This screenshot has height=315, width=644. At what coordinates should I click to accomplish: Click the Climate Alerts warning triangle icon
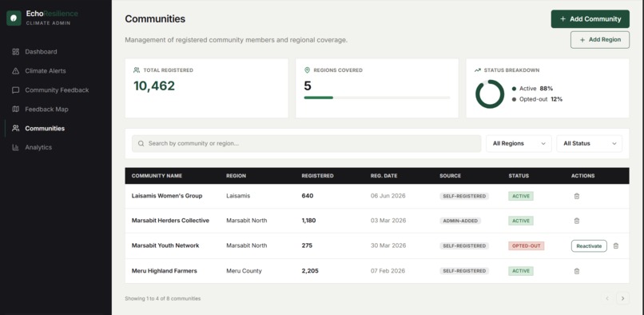pyautogui.click(x=16, y=70)
